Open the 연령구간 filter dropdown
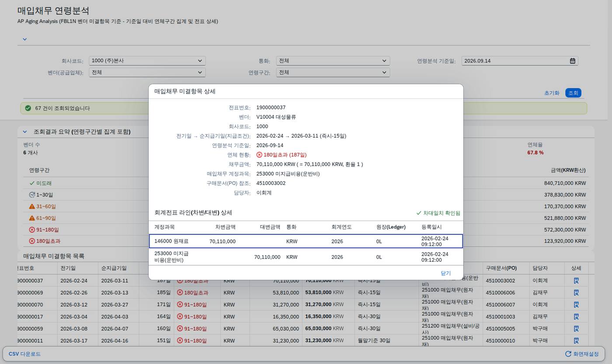 click(x=333, y=73)
